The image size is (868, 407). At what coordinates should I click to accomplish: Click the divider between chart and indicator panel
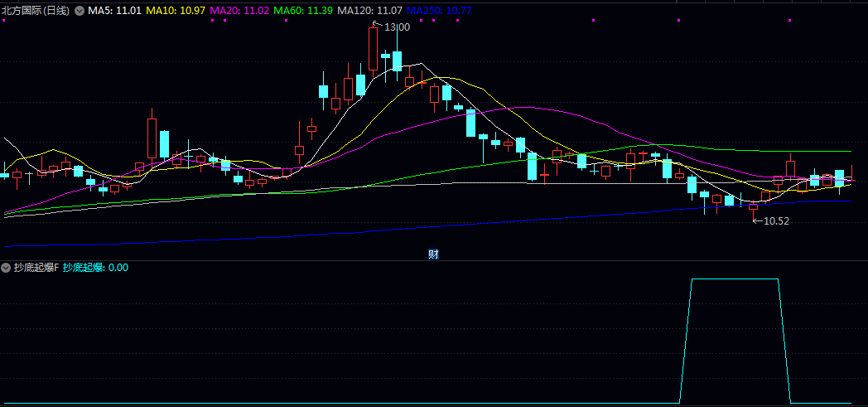434,261
